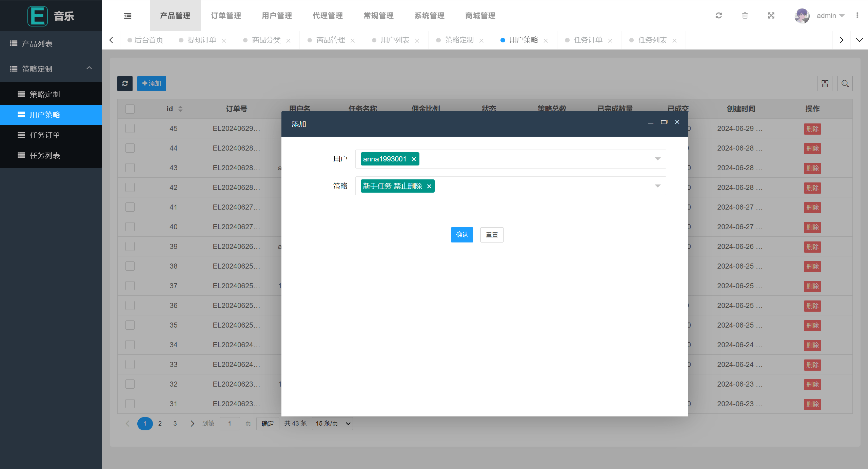Screen dimensions: 868x469
Task: Click the search magnifier icon above the table
Action: [x=845, y=84]
